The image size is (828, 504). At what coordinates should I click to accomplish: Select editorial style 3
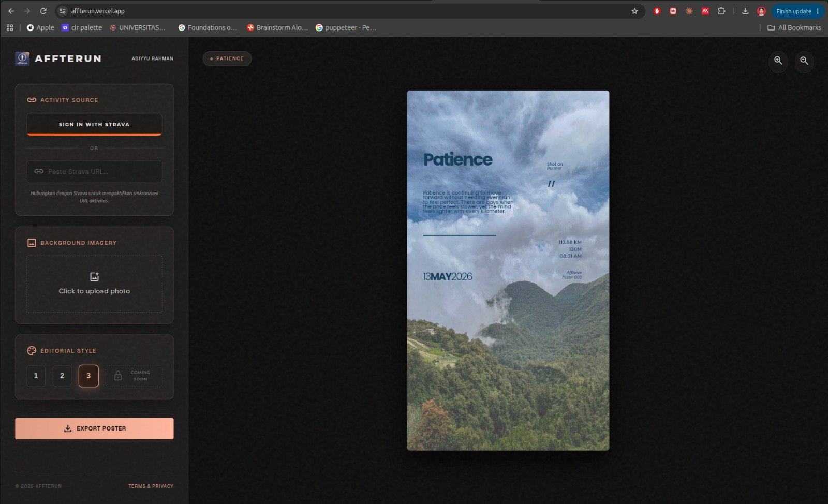point(88,376)
